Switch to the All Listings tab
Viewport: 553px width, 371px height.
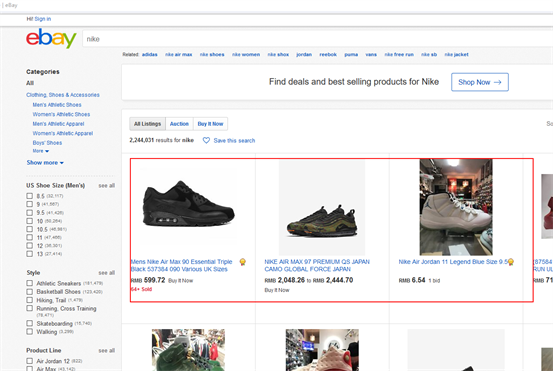point(147,124)
